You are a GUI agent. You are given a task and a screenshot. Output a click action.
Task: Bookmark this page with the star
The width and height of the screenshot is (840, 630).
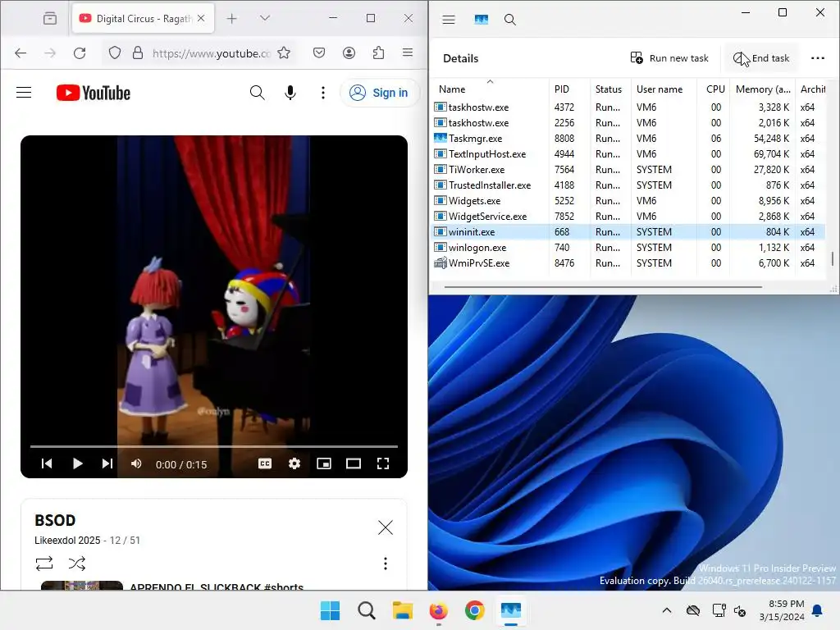(x=284, y=52)
